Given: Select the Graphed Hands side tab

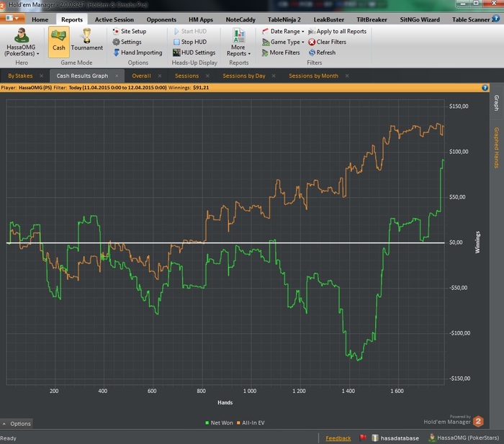Looking at the screenshot, I should (x=497, y=148).
